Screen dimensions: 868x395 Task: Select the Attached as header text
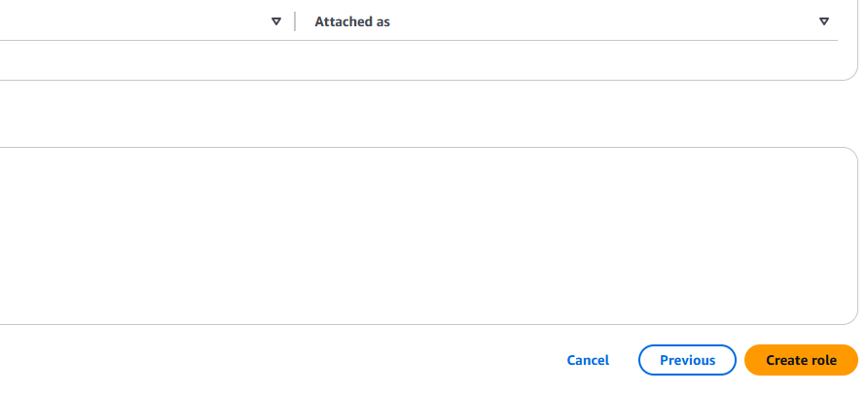pos(352,21)
